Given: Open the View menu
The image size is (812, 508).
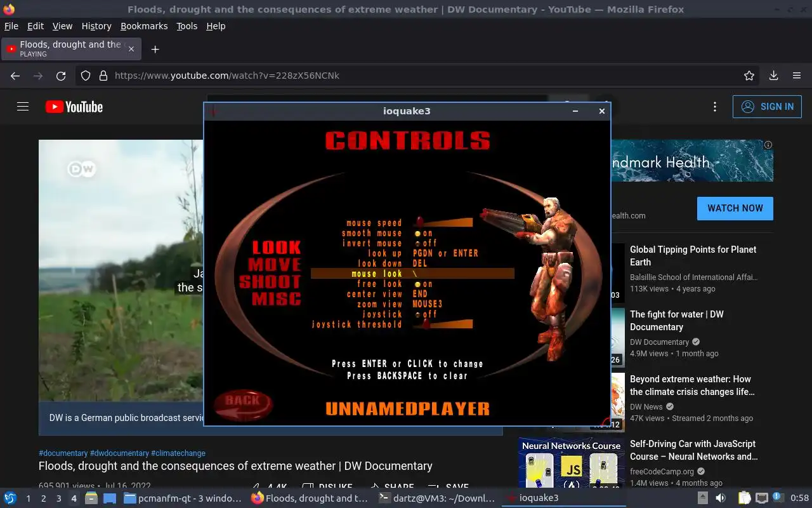Looking at the screenshot, I should (62, 26).
